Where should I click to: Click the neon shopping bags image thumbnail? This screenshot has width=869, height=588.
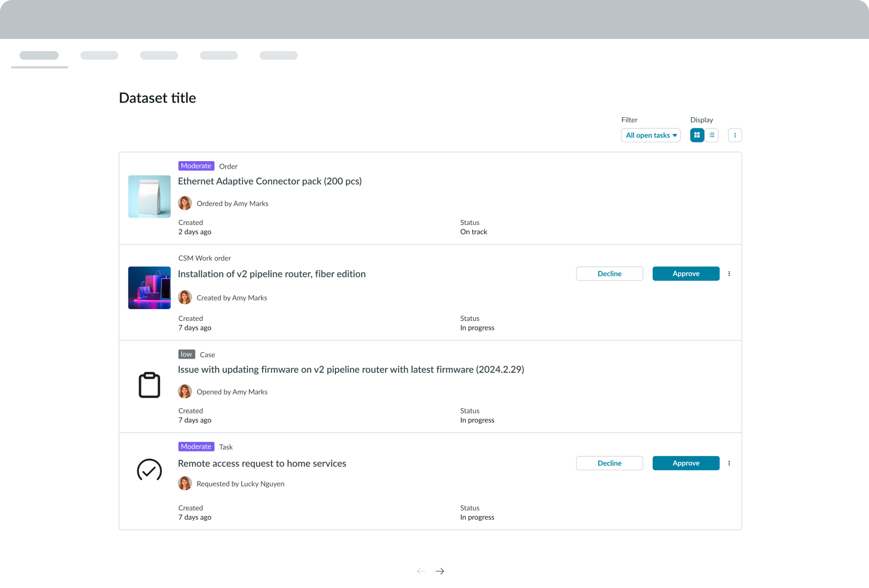coord(149,287)
